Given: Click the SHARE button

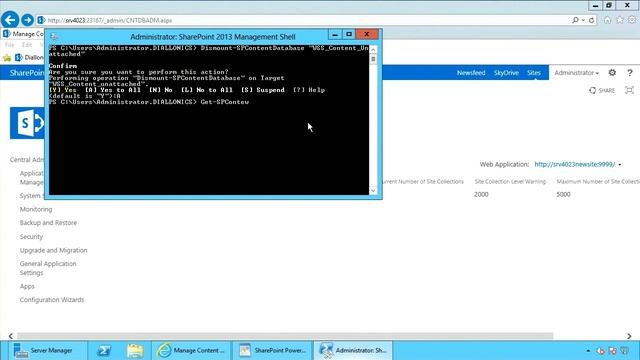Looking at the screenshot, I should click(x=602, y=90).
